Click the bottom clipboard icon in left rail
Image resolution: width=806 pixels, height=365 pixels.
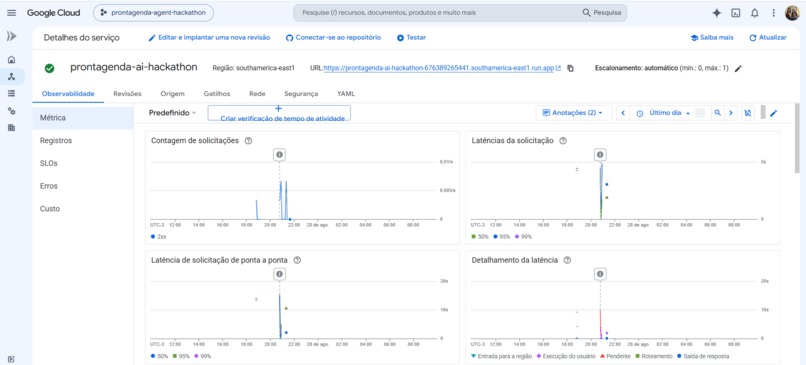pyautogui.click(x=11, y=359)
